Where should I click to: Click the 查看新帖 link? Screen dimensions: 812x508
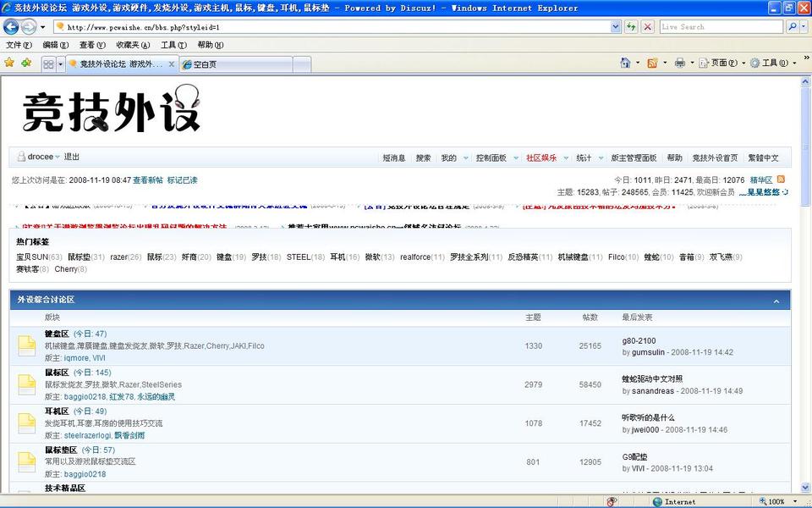point(147,180)
